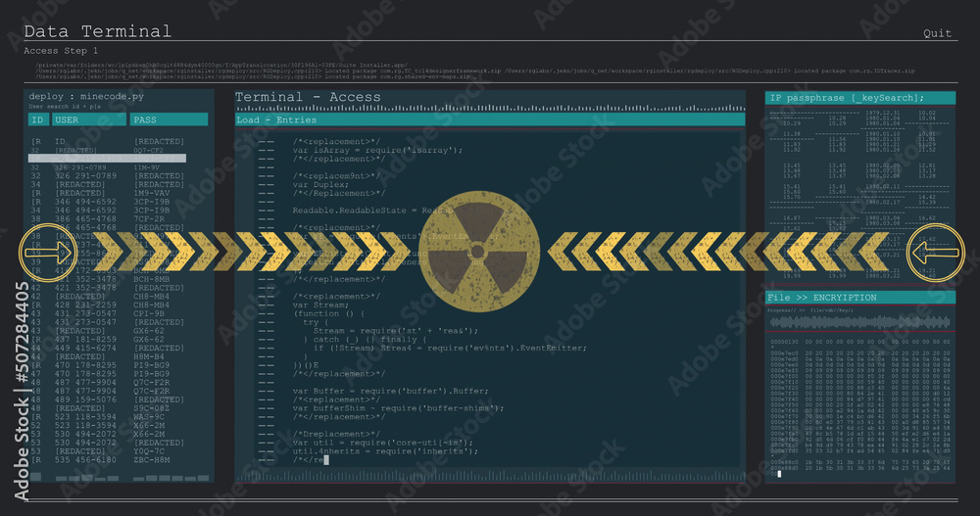Click the User search id field
Viewport: 980px width, 516px height.
click(x=65, y=106)
